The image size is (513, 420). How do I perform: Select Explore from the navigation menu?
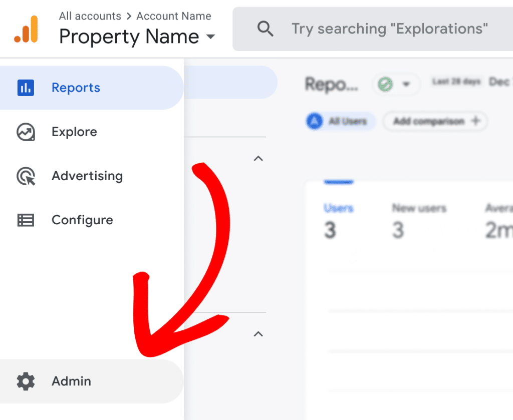click(x=74, y=132)
